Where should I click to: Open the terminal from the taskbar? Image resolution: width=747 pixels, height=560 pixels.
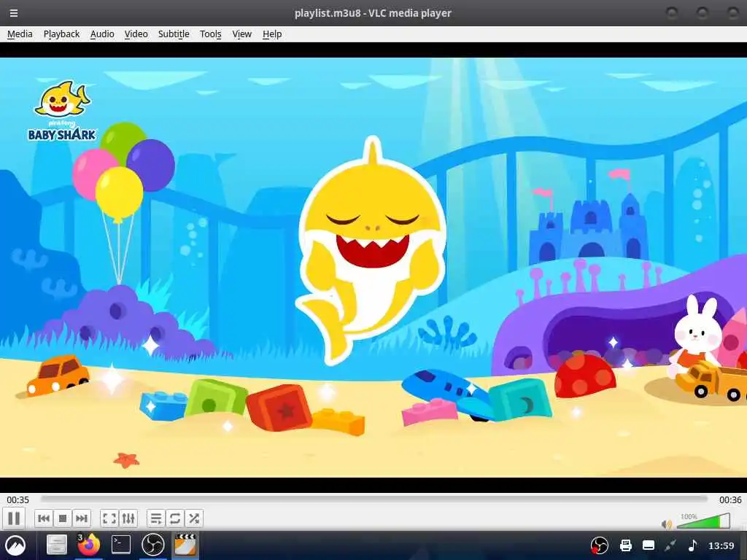coord(121,545)
